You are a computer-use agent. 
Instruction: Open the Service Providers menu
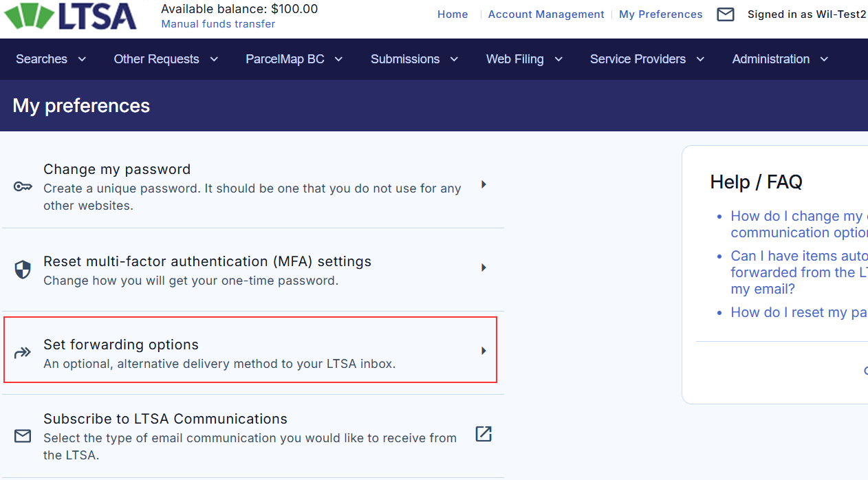point(647,59)
